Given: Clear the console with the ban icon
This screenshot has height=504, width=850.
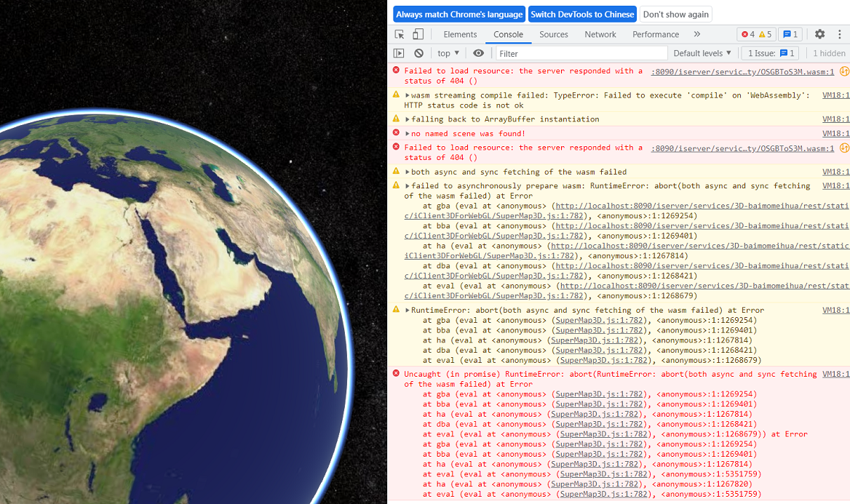Looking at the screenshot, I should tap(418, 53).
